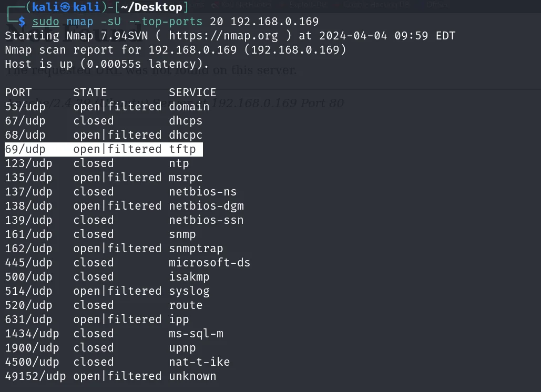This screenshot has height=392, width=541.
Task: Click the PORT column header
Action: coord(18,92)
